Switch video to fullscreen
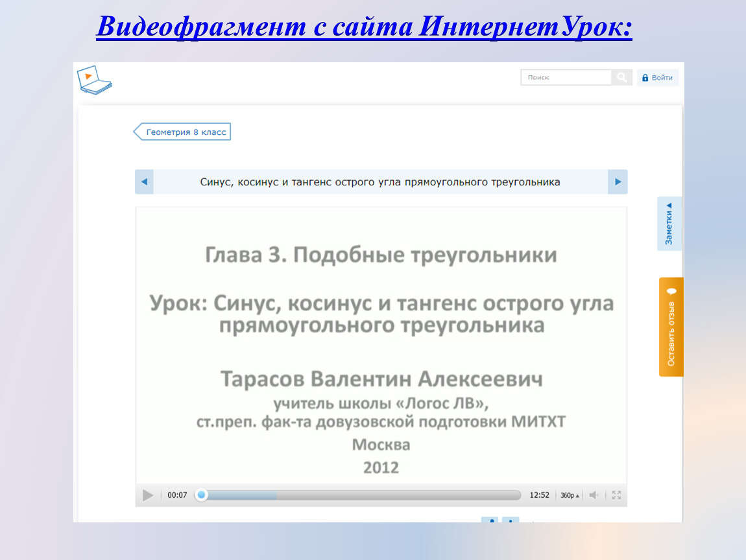746x560 pixels. coord(617,495)
